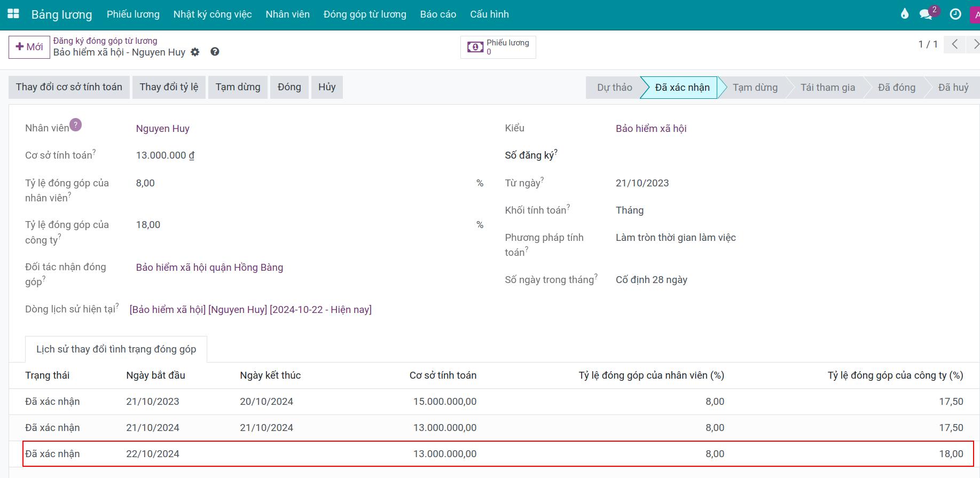Click the Mới button to create record

pos(29,47)
